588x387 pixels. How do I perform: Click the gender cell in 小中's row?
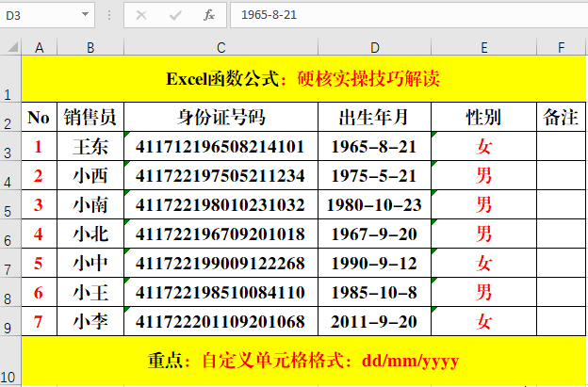pyautogui.click(x=484, y=263)
